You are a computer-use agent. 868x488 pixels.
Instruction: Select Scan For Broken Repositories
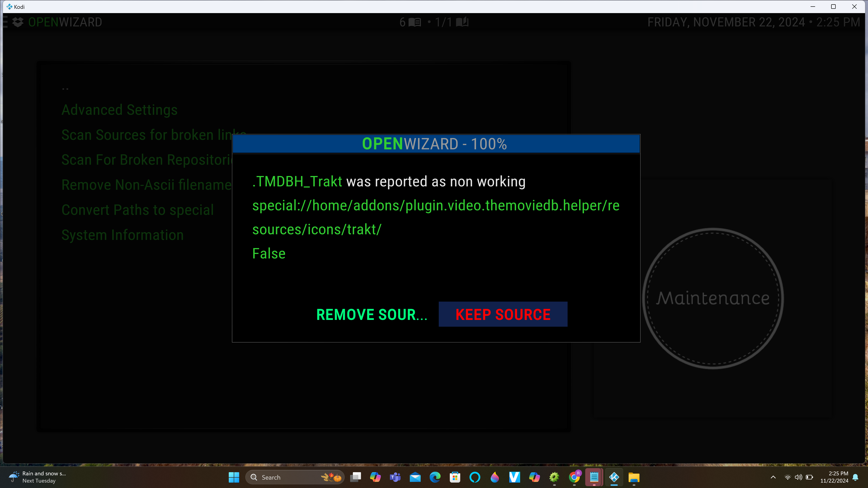point(146,160)
